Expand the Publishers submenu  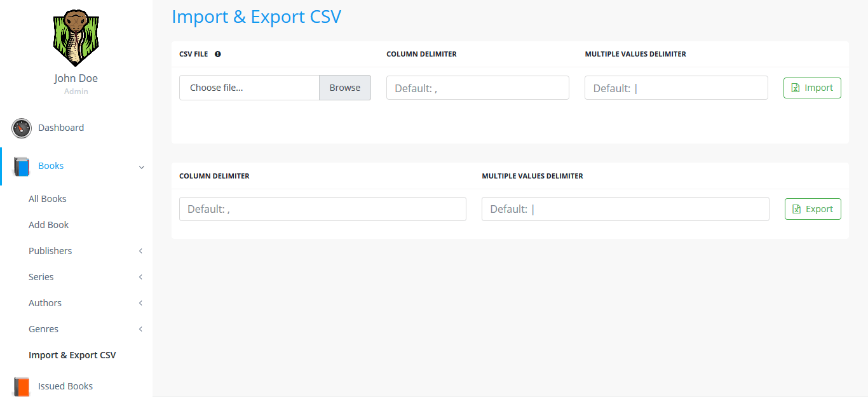click(140, 251)
